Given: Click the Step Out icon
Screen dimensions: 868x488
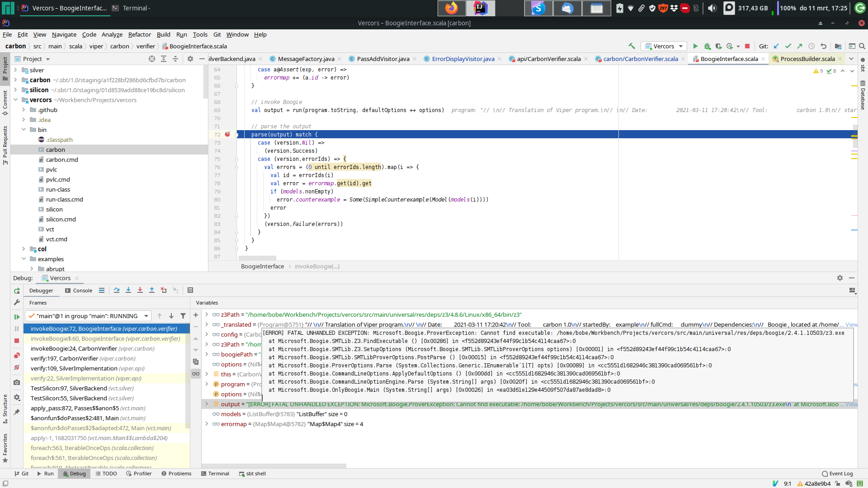Looking at the screenshot, I should [x=152, y=290].
